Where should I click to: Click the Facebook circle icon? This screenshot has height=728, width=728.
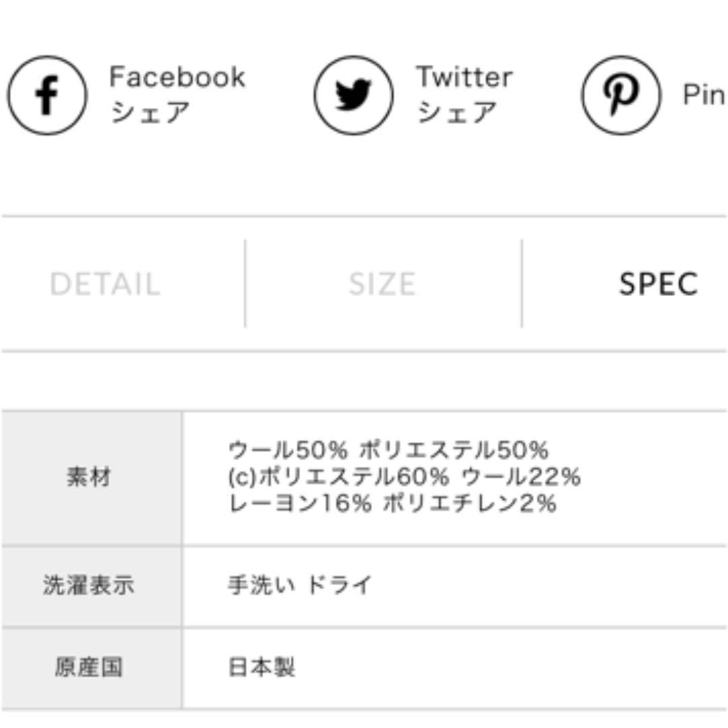(x=47, y=95)
